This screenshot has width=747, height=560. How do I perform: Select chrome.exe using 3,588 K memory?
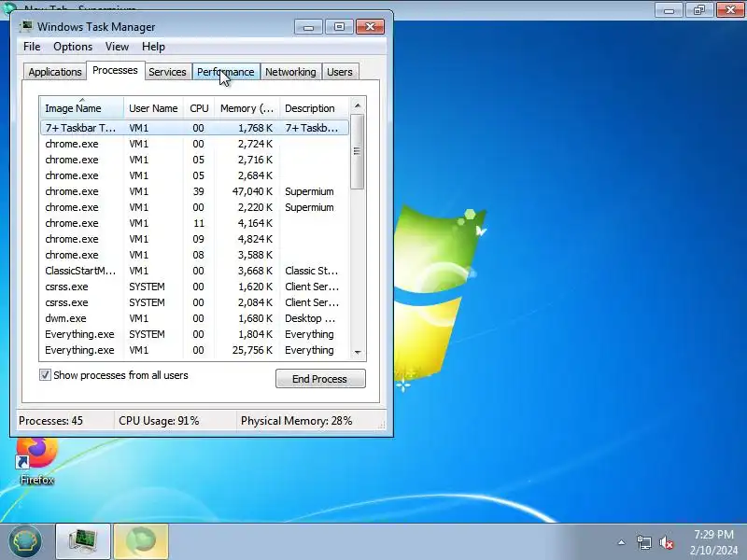click(x=194, y=255)
